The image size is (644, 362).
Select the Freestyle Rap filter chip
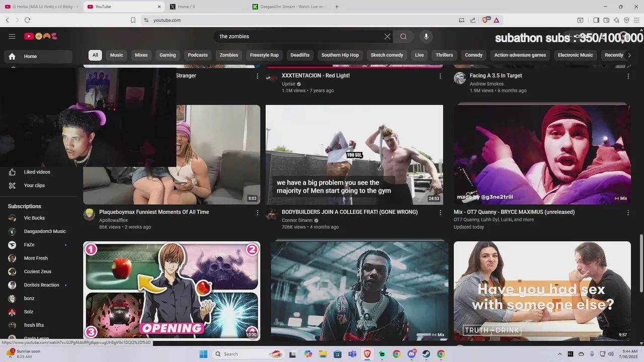click(x=264, y=55)
